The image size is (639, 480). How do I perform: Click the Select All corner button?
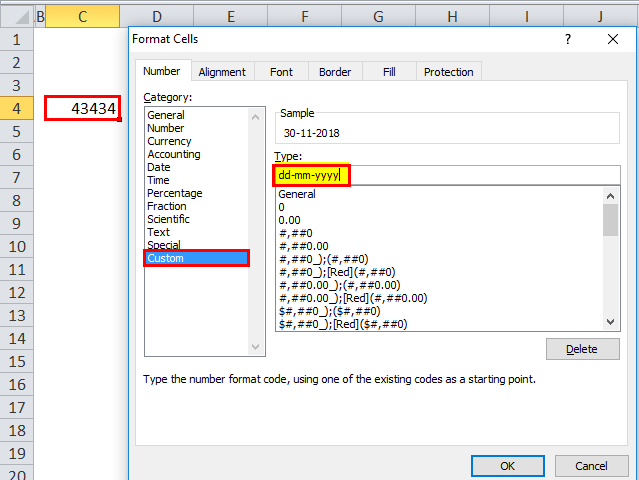(x=17, y=17)
